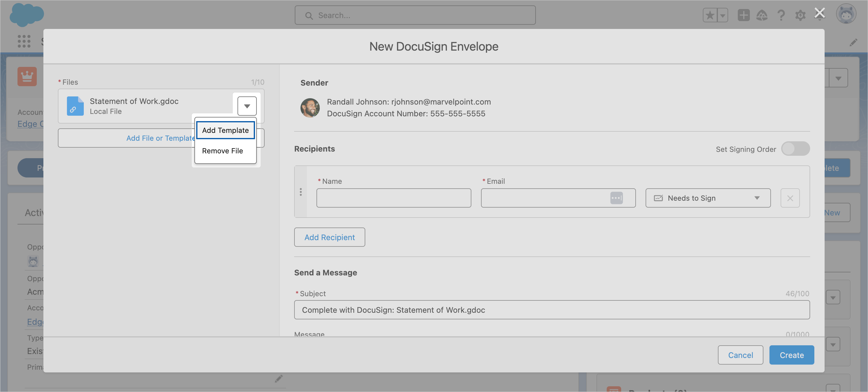The height and width of the screenshot is (392, 868).
Task: Open the global actions plus icon
Action: pos(743,15)
